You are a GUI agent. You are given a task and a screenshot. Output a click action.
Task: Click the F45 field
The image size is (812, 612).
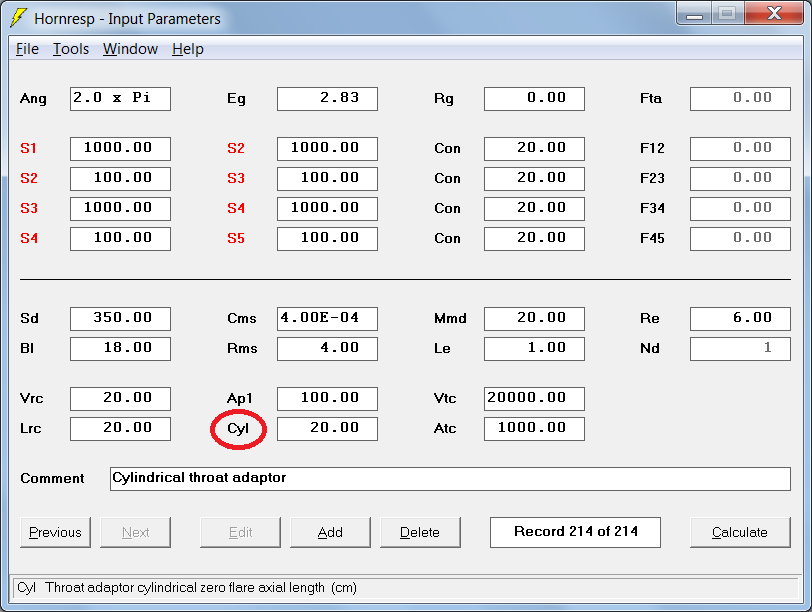point(741,239)
